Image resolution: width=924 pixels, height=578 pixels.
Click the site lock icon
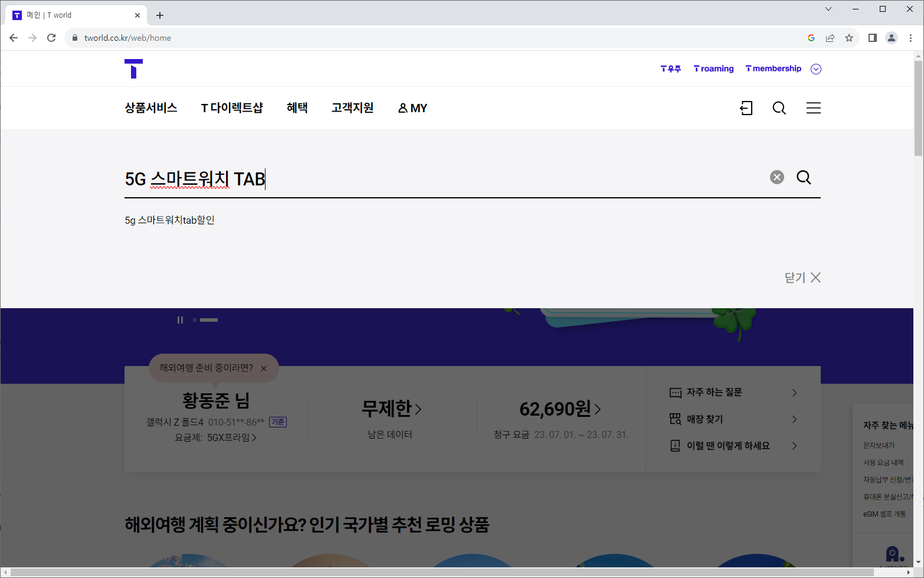[x=74, y=38]
